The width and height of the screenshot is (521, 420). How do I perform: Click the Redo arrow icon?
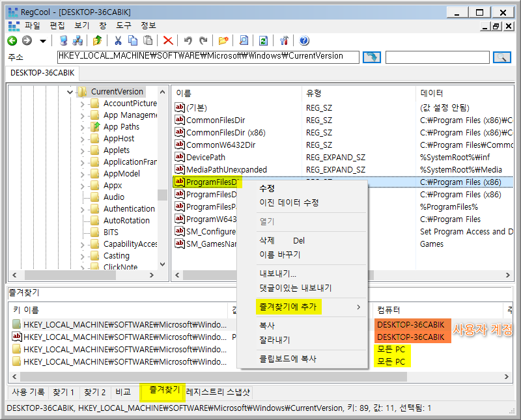(203, 40)
